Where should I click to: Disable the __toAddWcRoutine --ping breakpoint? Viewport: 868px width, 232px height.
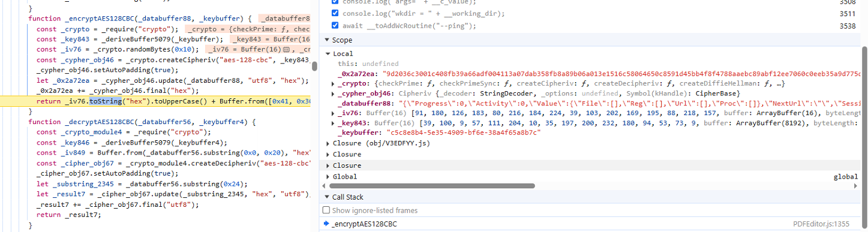click(x=335, y=26)
